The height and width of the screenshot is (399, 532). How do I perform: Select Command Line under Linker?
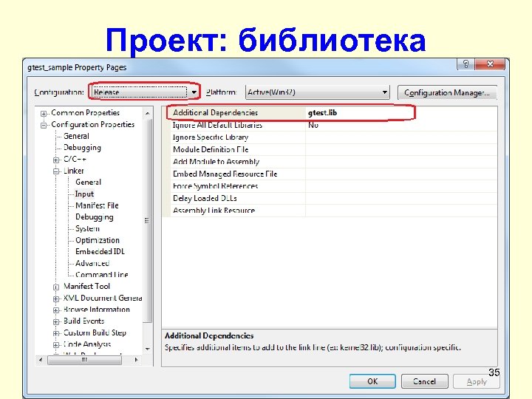click(x=102, y=274)
